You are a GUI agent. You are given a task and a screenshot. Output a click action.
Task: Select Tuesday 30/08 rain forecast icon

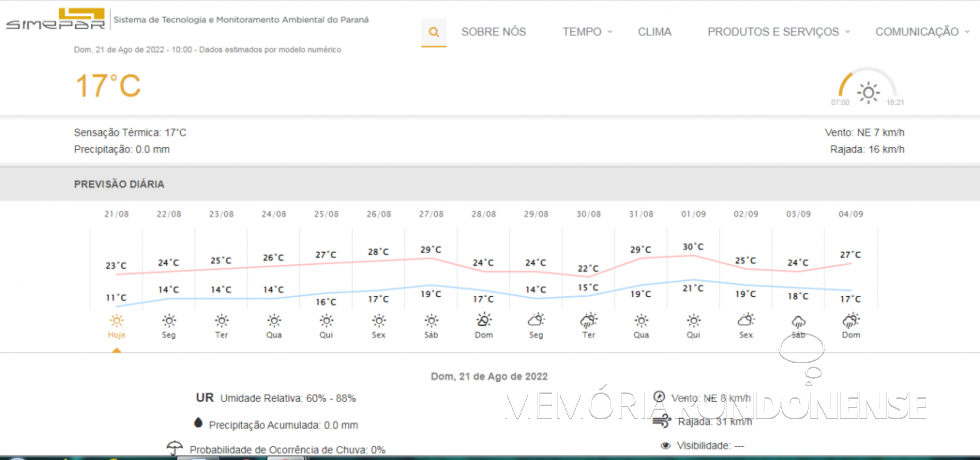(x=589, y=321)
